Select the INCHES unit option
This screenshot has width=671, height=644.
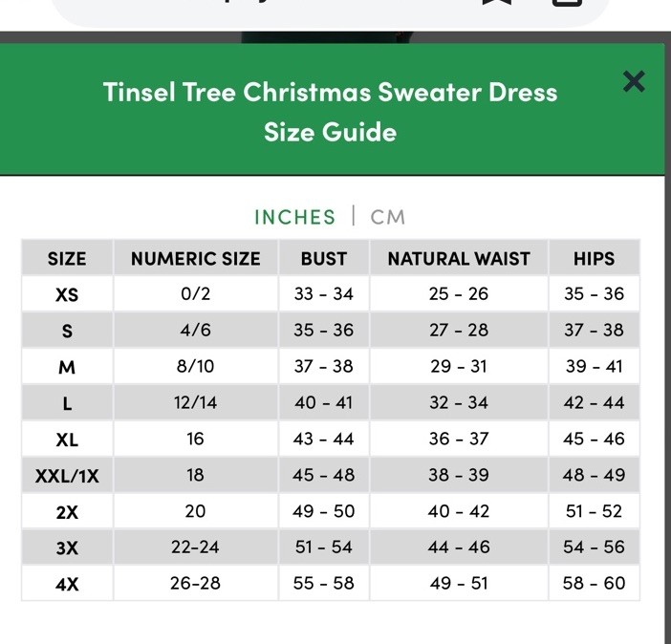pos(294,217)
